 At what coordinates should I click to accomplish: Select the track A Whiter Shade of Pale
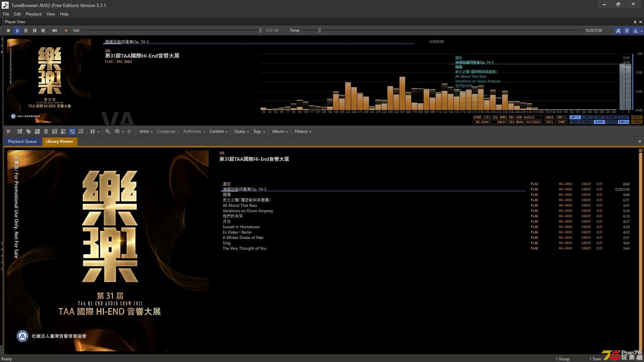point(243,238)
